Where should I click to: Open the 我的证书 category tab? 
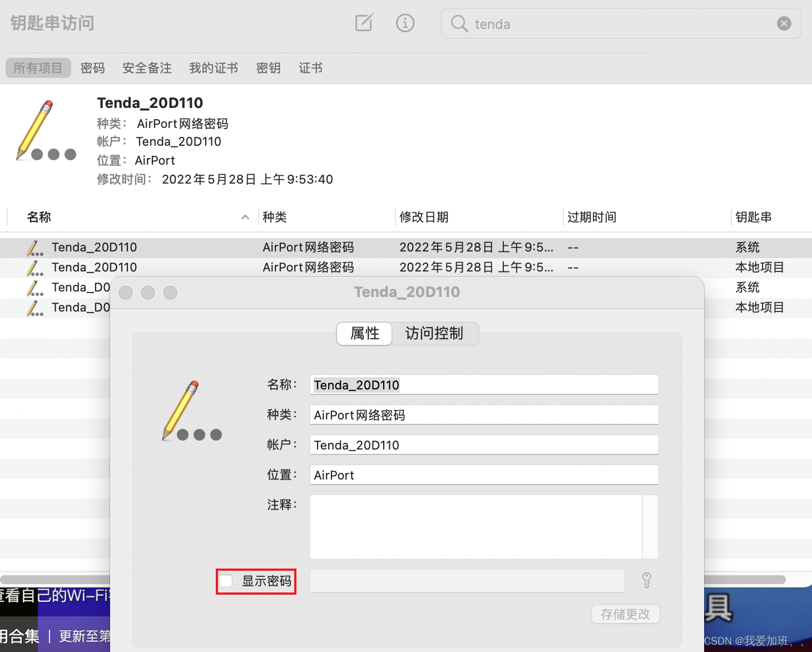[214, 68]
